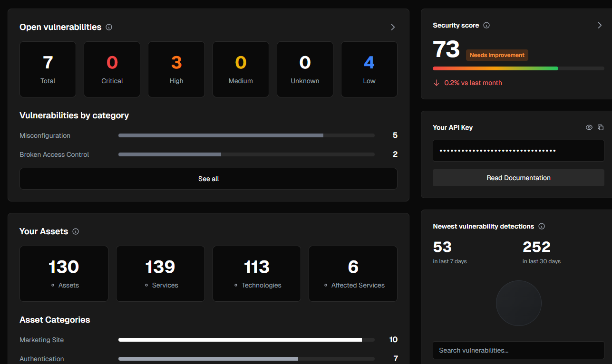The width and height of the screenshot is (612, 364).
Task: Click the Misconfiguration category bar
Action: pyautogui.click(x=246, y=135)
